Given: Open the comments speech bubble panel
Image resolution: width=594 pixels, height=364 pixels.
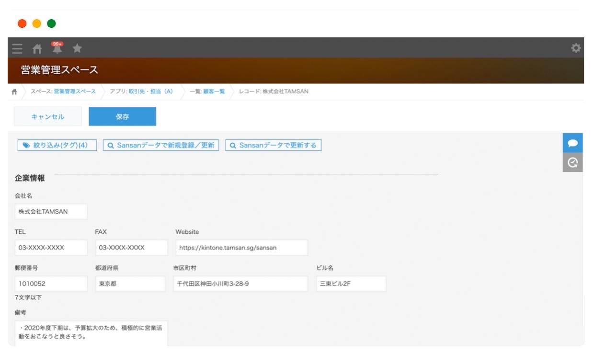Looking at the screenshot, I should [x=572, y=144].
